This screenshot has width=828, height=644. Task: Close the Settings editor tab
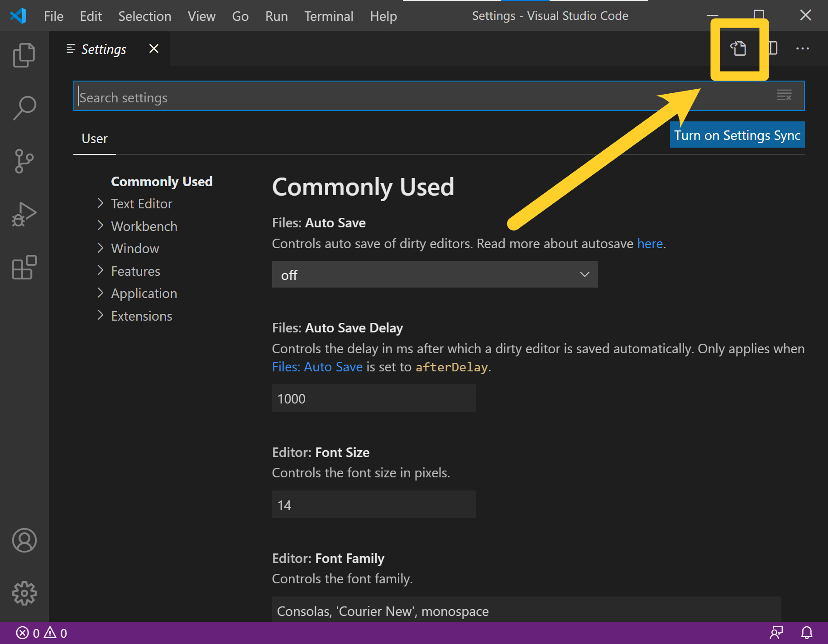(154, 48)
